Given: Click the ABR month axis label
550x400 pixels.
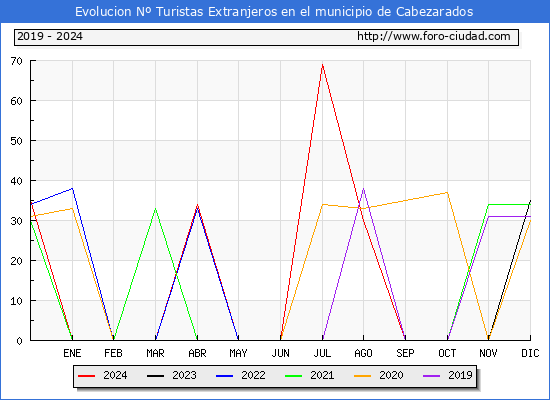Looking at the screenshot, I should click(197, 353).
